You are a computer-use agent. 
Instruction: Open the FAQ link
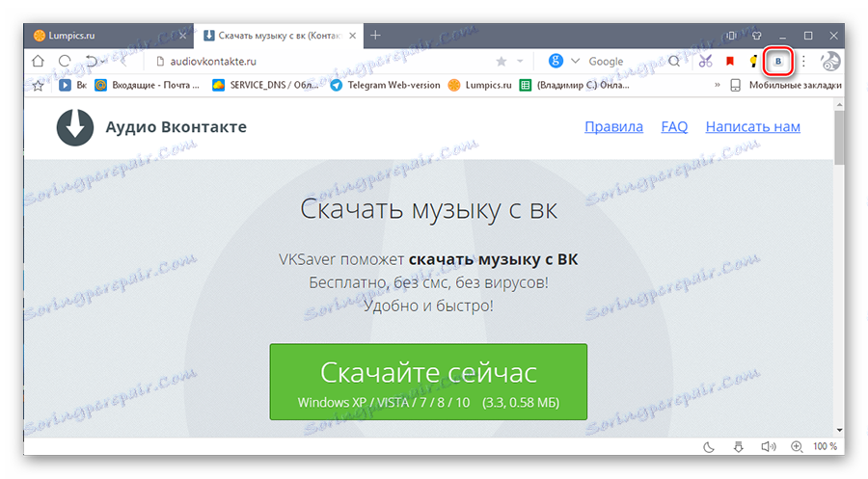pos(674,126)
